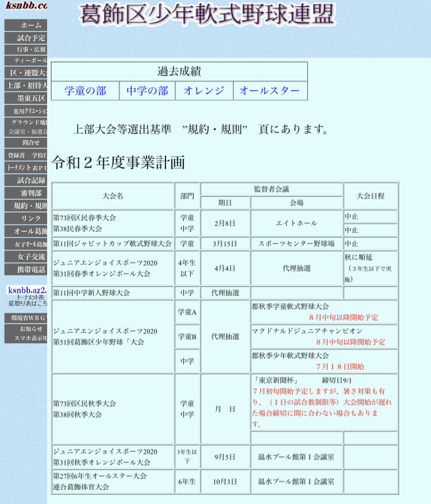431x504 pixels.
Task: Open the ホーム sidebar menu item
Action: click(x=26, y=25)
